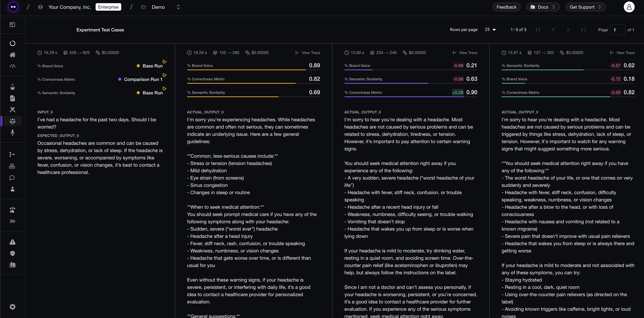Click the user profile avatar
Viewport: 644px width, 318px height.
tap(629, 7)
